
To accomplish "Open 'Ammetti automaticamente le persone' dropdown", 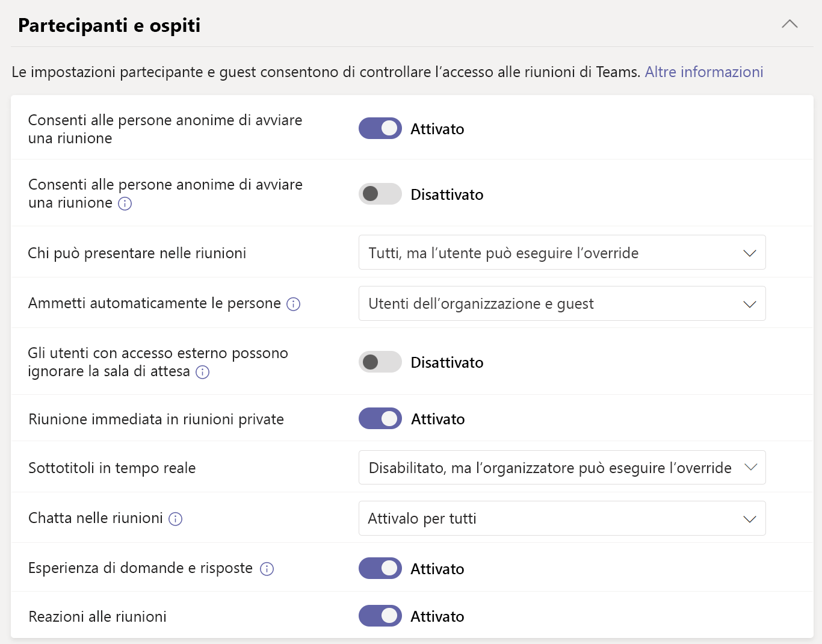I will coord(562,303).
